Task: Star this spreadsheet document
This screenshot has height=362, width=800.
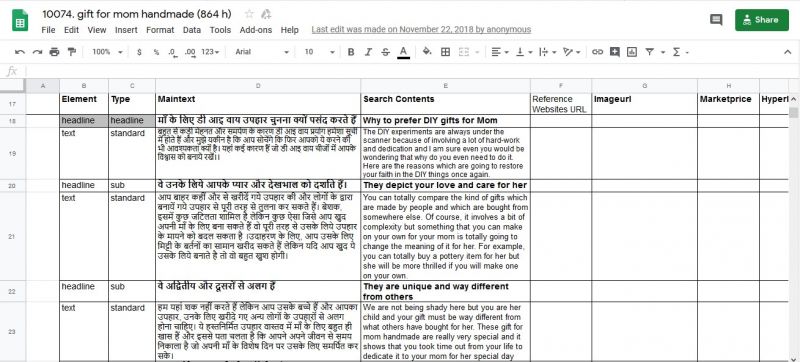Action: tap(248, 14)
